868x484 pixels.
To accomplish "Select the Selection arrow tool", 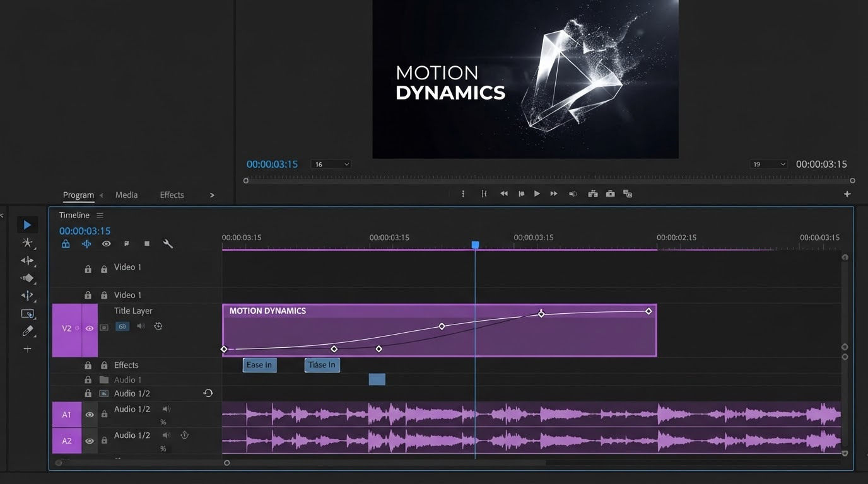I will coord(27,225).
